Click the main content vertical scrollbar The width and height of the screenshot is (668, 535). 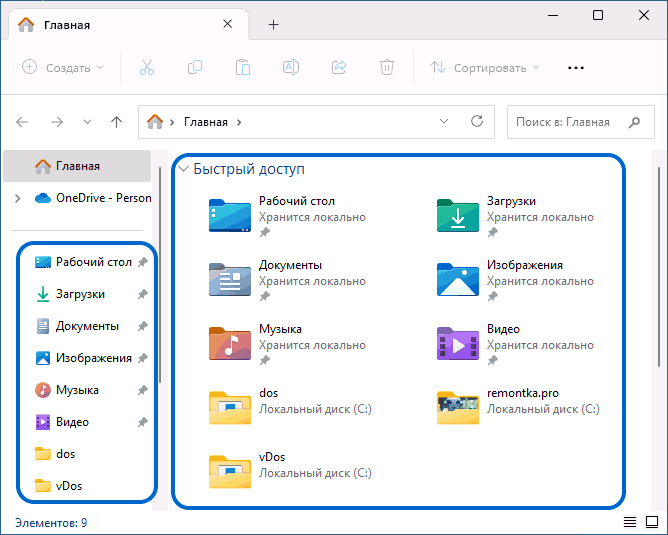point(659,267)
